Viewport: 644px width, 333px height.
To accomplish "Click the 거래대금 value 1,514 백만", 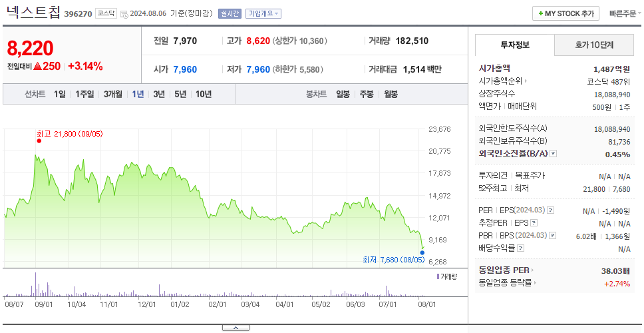I will [422, 69].
